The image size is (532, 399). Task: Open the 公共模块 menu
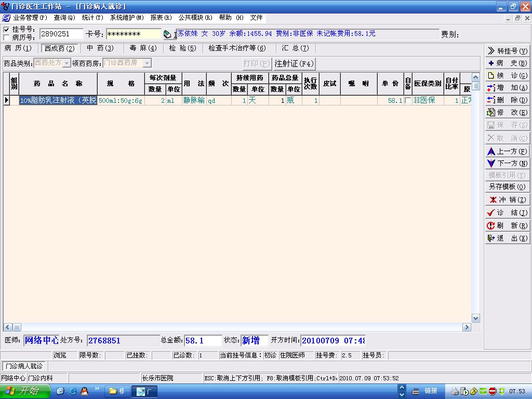click(x=195, y=18)
